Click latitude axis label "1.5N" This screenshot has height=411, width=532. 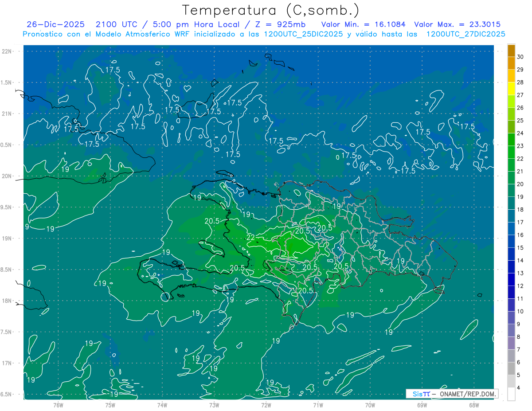click(6, 82)
